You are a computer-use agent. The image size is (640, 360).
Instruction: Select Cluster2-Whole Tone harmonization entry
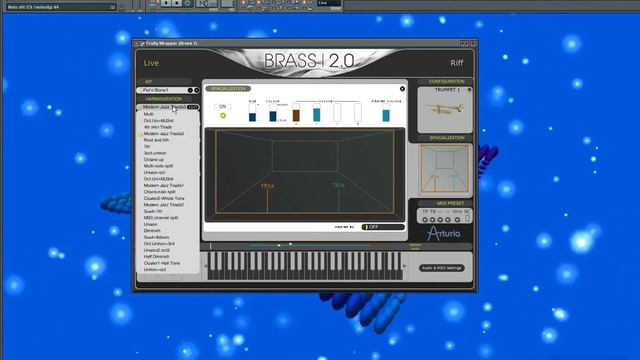(x=164, y=198)
